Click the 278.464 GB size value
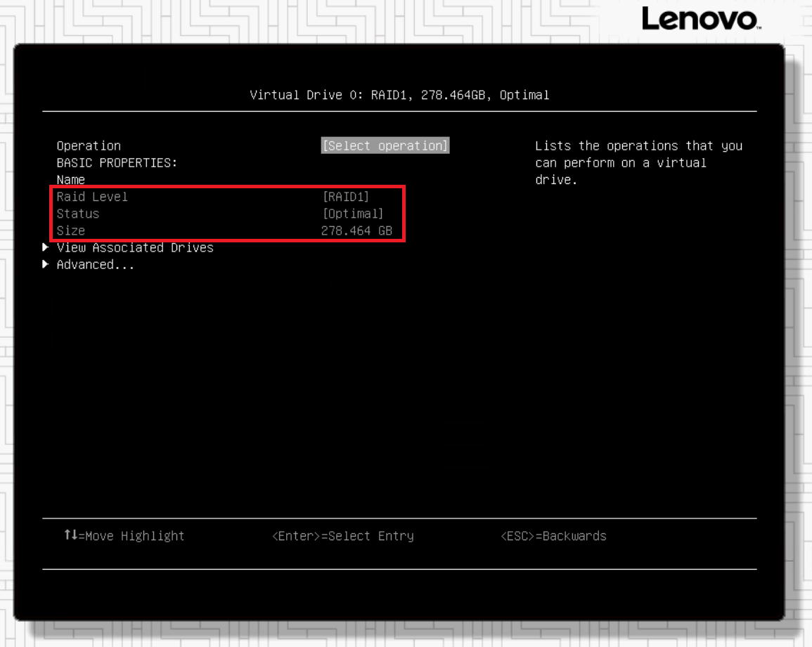The height and width of the screenshot is (647, 812). click(356, 230)
